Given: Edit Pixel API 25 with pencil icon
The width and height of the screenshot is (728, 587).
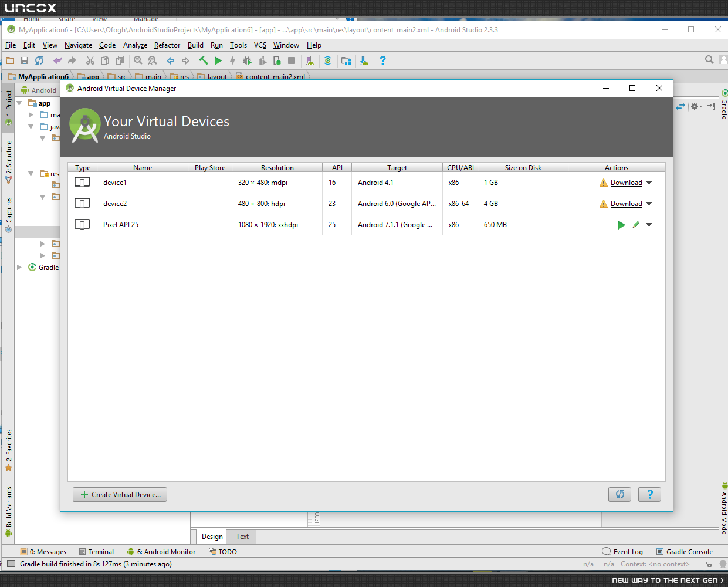Looking at the screenshot, I should 636,225.
